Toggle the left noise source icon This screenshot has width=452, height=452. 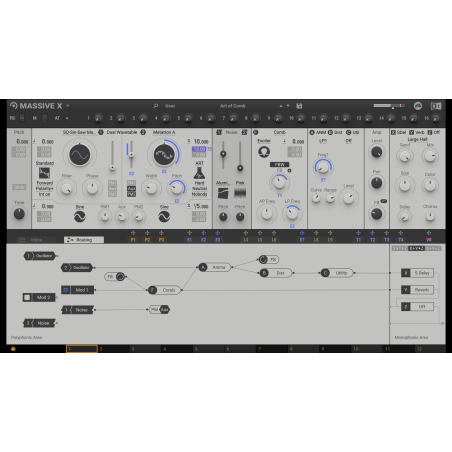[219, 132]
